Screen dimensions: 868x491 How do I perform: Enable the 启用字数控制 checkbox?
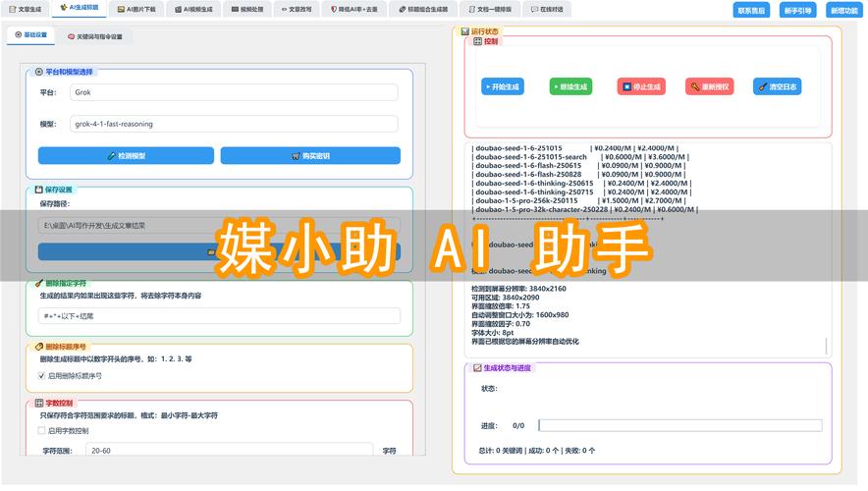[x=41, y=430]
